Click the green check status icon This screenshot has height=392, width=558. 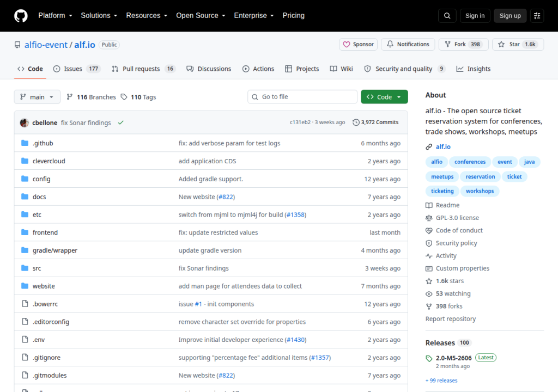coord(120,122)
